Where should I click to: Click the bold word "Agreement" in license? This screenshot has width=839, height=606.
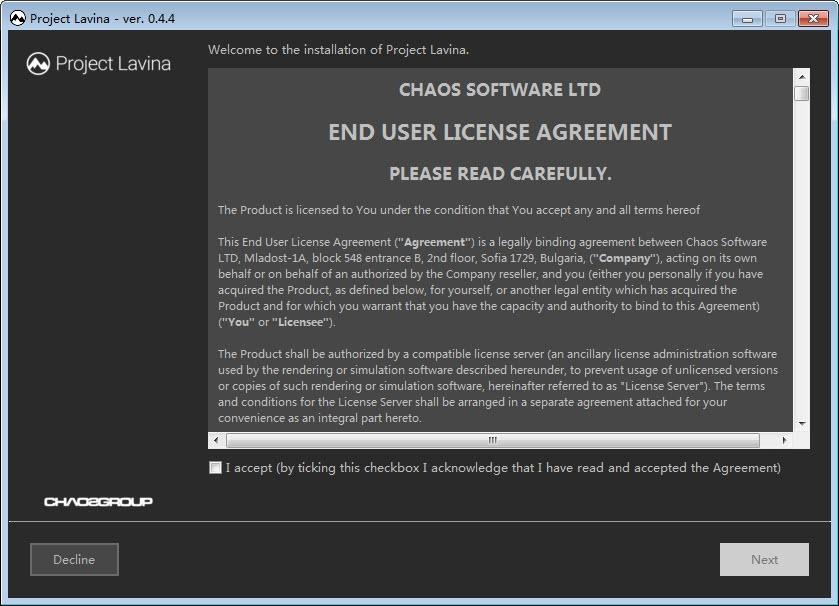click(434, 242)
